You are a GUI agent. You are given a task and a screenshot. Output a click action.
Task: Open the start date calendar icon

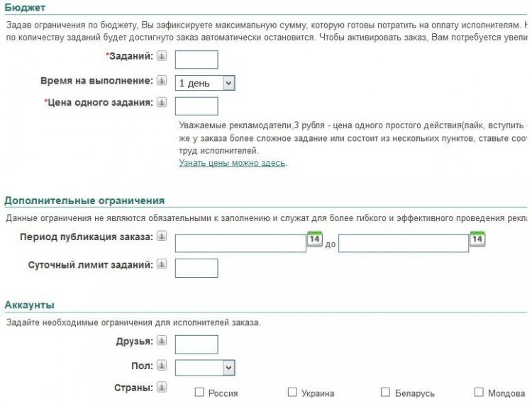point(315,239)
